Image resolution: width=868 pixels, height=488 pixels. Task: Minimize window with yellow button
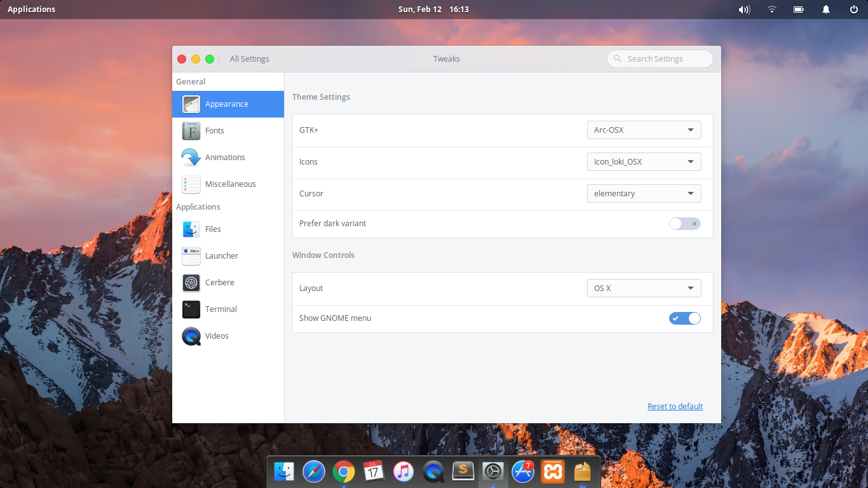(196, 59)
